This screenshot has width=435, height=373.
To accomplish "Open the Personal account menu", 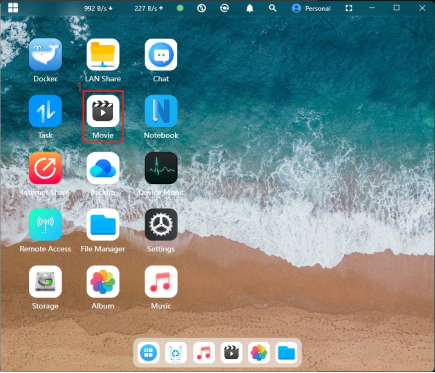I will click(x=311, y=8).
